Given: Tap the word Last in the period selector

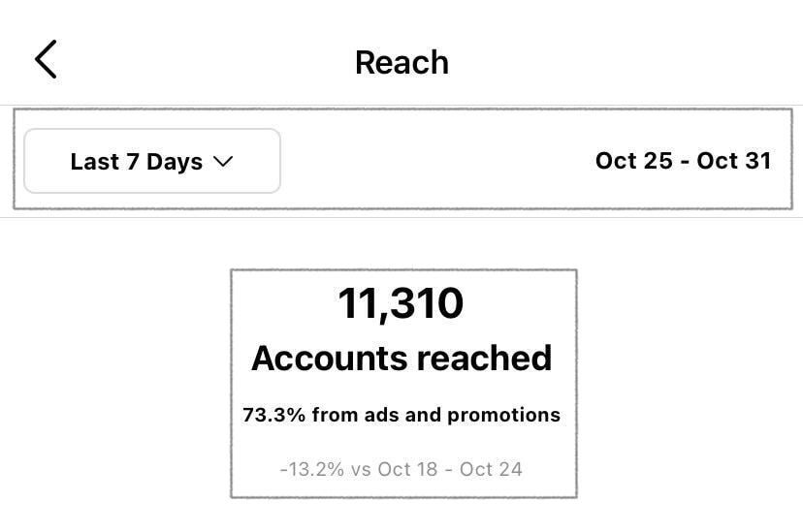Looking at the screenshot, I should [94, 162].
